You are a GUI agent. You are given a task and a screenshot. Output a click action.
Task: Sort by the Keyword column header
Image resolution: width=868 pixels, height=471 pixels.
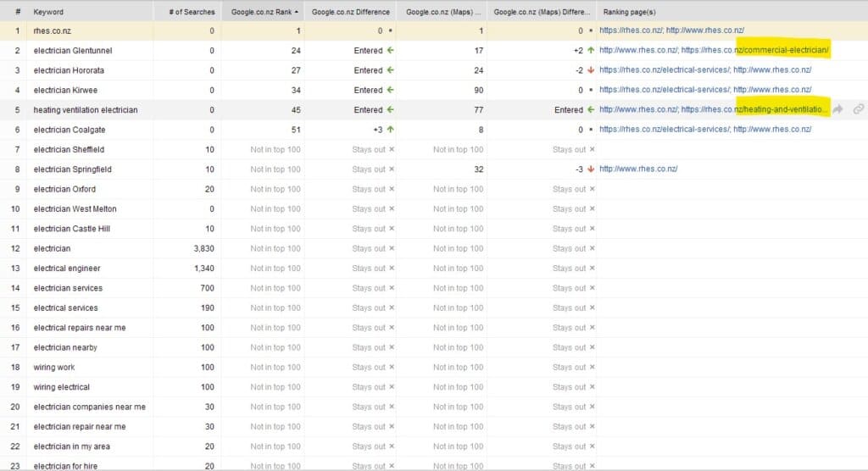click(x=90, y=12)
